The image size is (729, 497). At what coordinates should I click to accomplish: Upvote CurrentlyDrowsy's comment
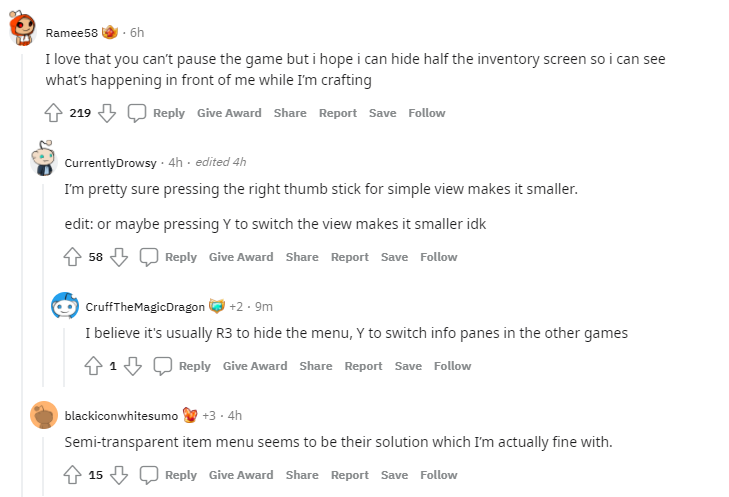[72, 257]
